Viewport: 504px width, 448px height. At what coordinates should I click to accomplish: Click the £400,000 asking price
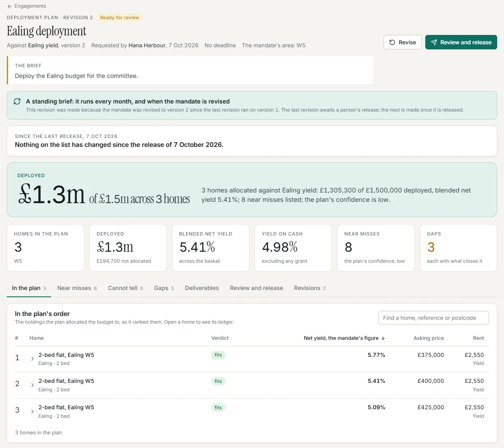431,381
